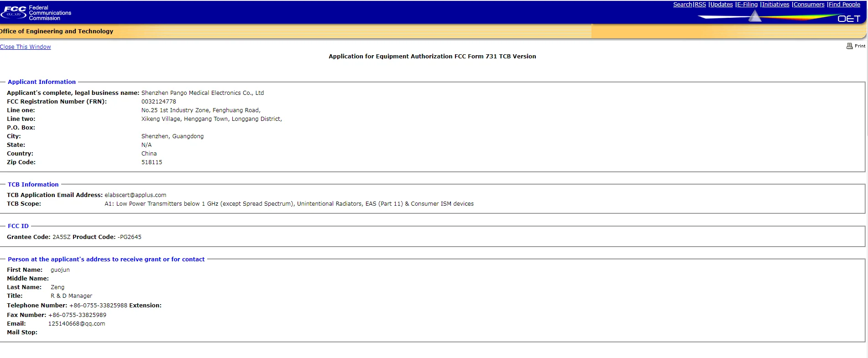This screenshot has height=358, width=868.
Task: Navigate to Initiatives
Action: pos(775,5)
